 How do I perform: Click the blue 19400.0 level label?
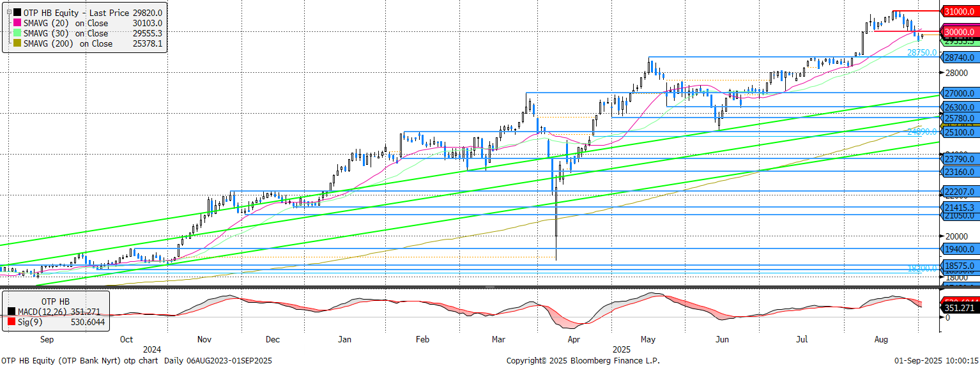pyautogui.click(x=960, y=249)
